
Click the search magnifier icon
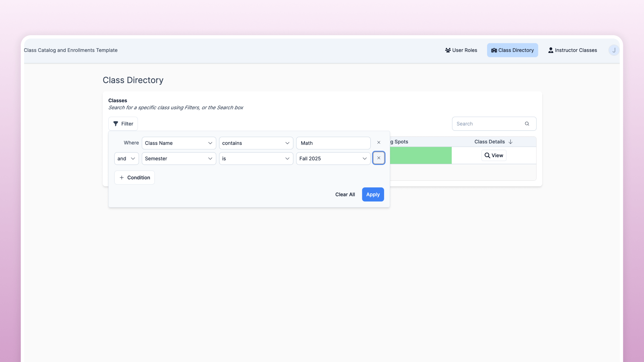tap(527, 124)
